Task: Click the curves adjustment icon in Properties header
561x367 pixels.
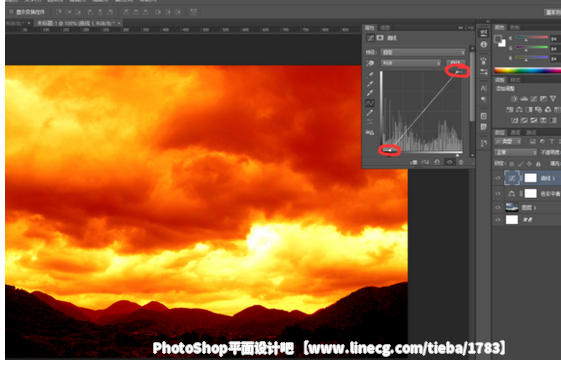Action: point(370,38)
